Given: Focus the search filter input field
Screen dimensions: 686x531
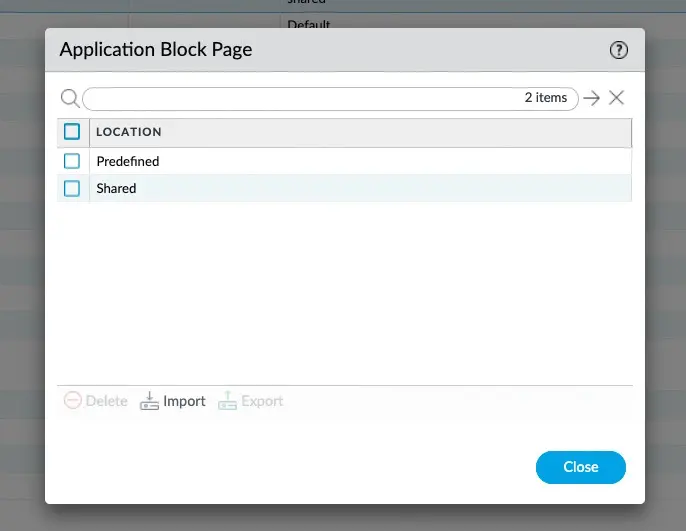Looking at the screenshot, I should click(x=300, y=98).
